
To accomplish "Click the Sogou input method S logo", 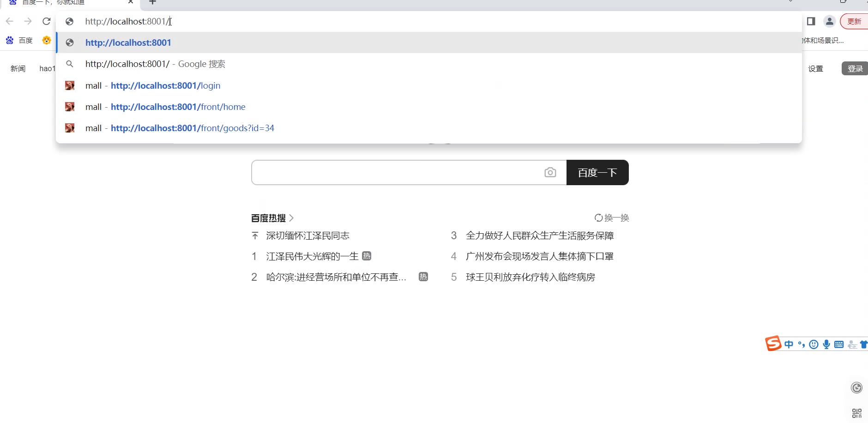I will tap(773, 344).
